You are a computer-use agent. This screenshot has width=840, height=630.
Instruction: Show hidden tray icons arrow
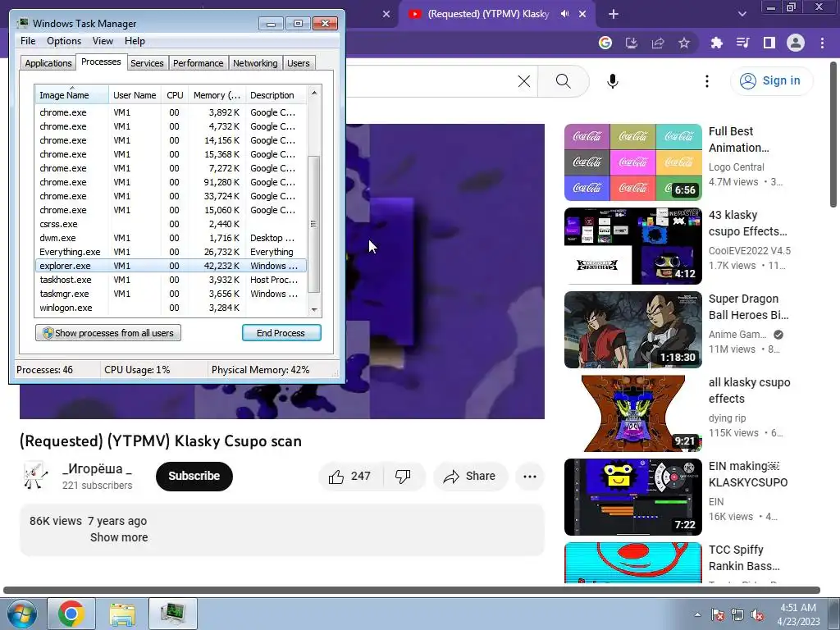coord(697,614)
